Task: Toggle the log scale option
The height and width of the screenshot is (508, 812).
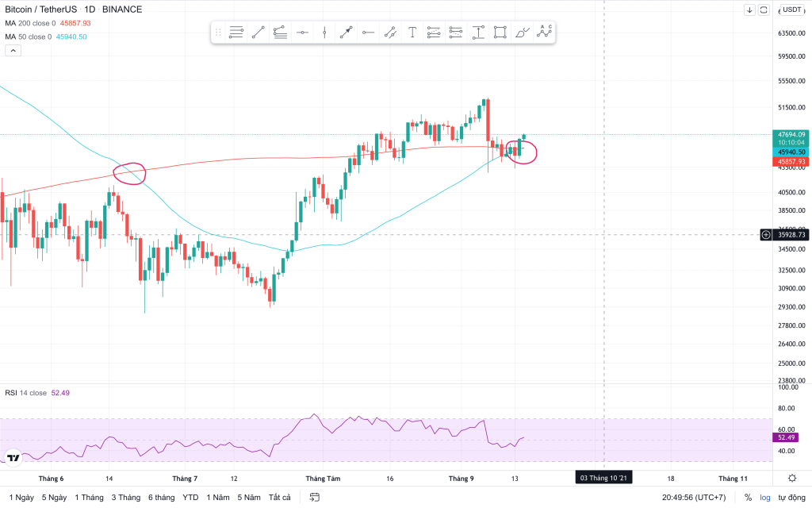Action: [765, 498]
